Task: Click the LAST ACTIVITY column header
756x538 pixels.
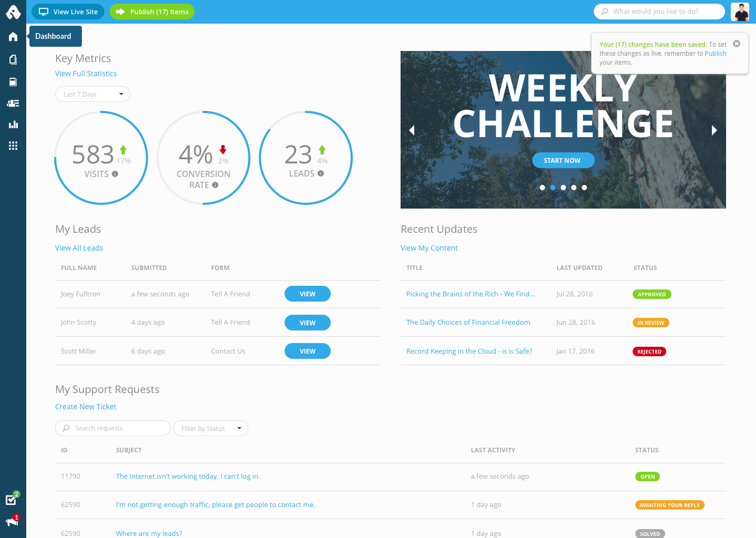Action: point(493,450)
